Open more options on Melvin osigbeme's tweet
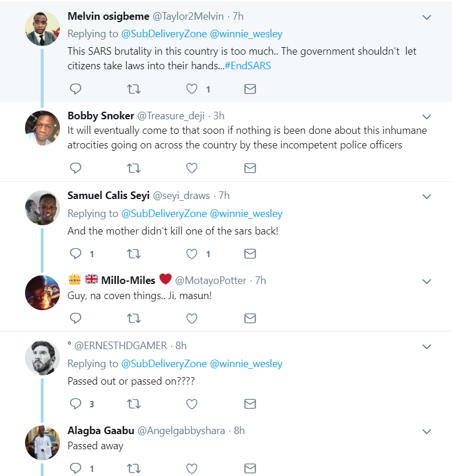Image resolution: width=452 pixels, height=476 pixels. click(426, 17)
